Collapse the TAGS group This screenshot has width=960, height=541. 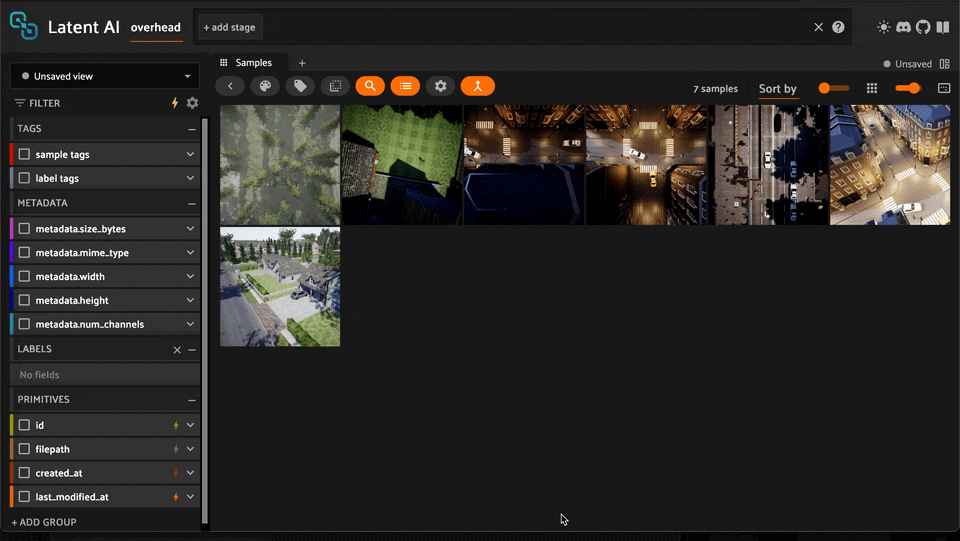tap(192, 129)
